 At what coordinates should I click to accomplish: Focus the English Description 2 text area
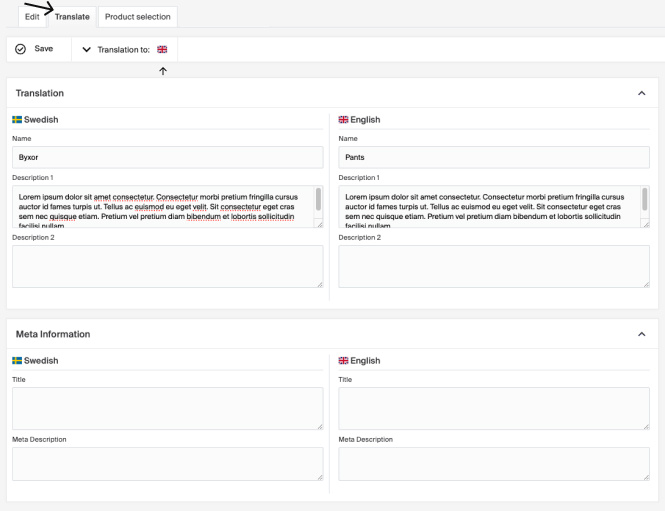click(x=494, y=267)
